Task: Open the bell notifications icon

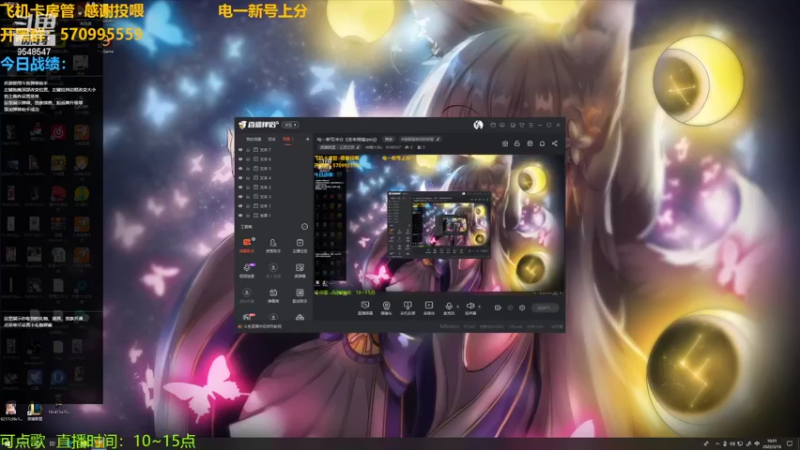Action: point(542,144)
